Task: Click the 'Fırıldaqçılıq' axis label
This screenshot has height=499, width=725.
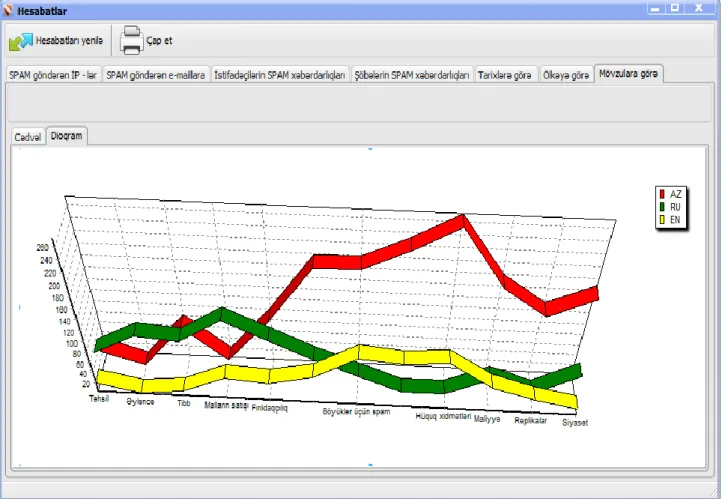Action: [x=270, y=408]
